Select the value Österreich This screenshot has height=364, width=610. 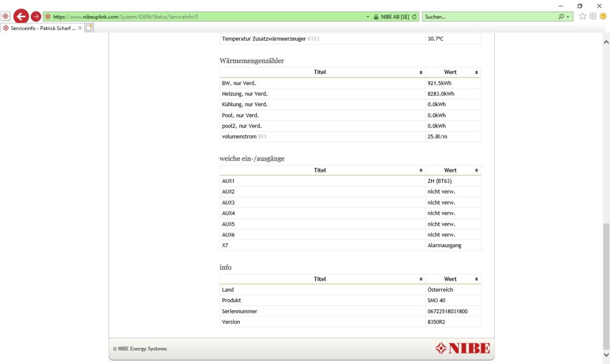click(x=440, y=290)
